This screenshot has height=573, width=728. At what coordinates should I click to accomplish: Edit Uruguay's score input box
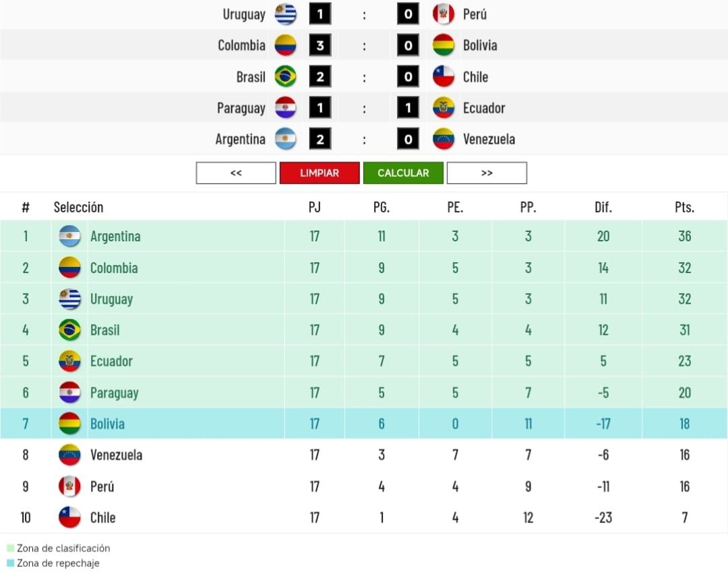320,14
